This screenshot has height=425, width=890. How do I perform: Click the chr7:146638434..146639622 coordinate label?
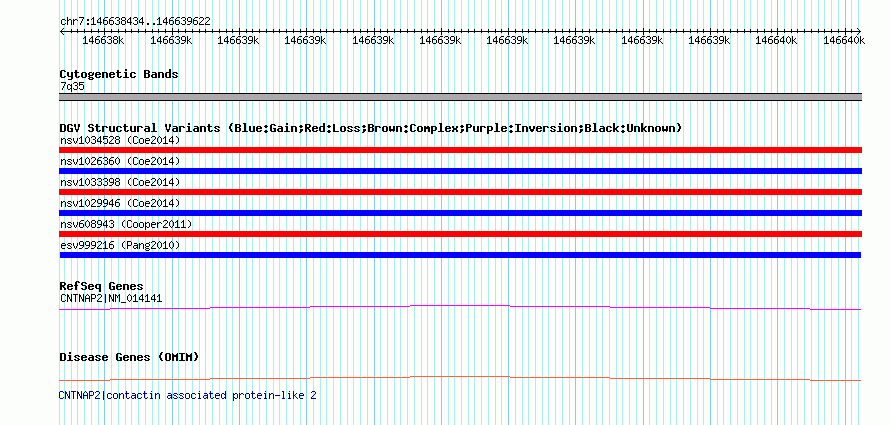pyautogui.click(x=135, y=21)
